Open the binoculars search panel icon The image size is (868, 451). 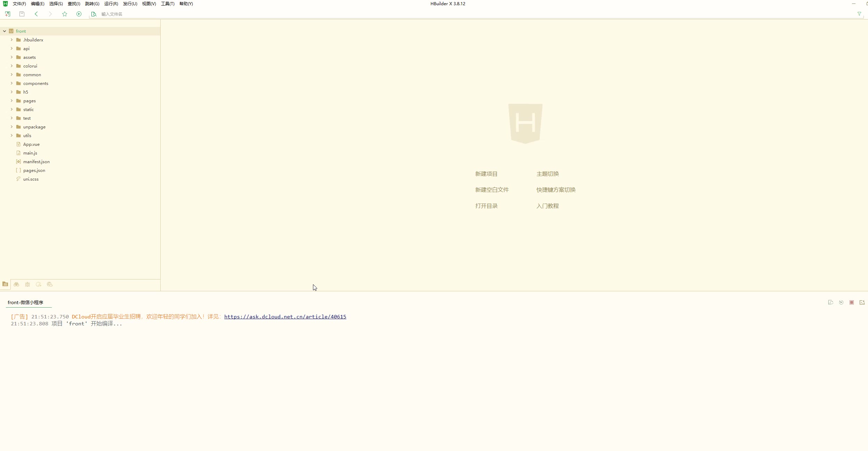pyautogui.click(x=16, y=284)
